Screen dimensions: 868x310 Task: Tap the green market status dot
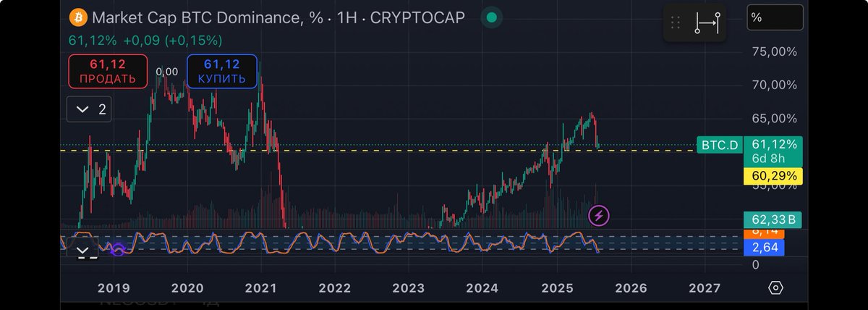pyautogui.click(x=492, y=17)
